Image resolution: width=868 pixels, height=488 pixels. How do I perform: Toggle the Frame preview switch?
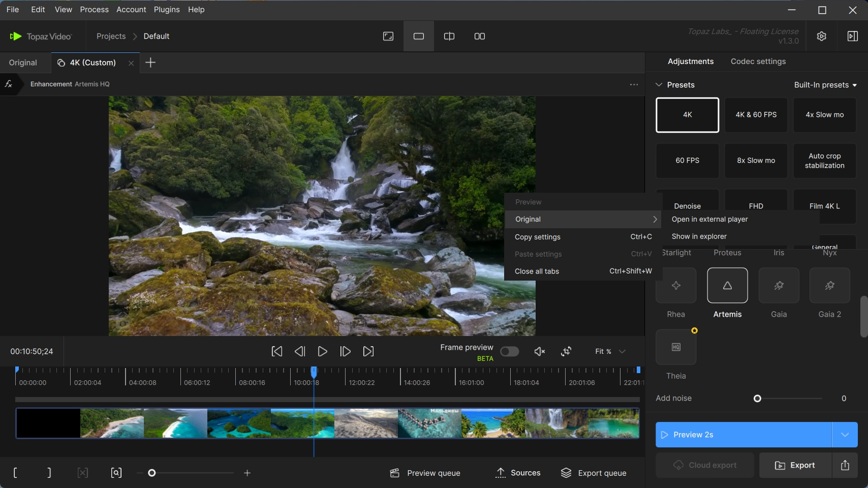(x=509, y=351)
